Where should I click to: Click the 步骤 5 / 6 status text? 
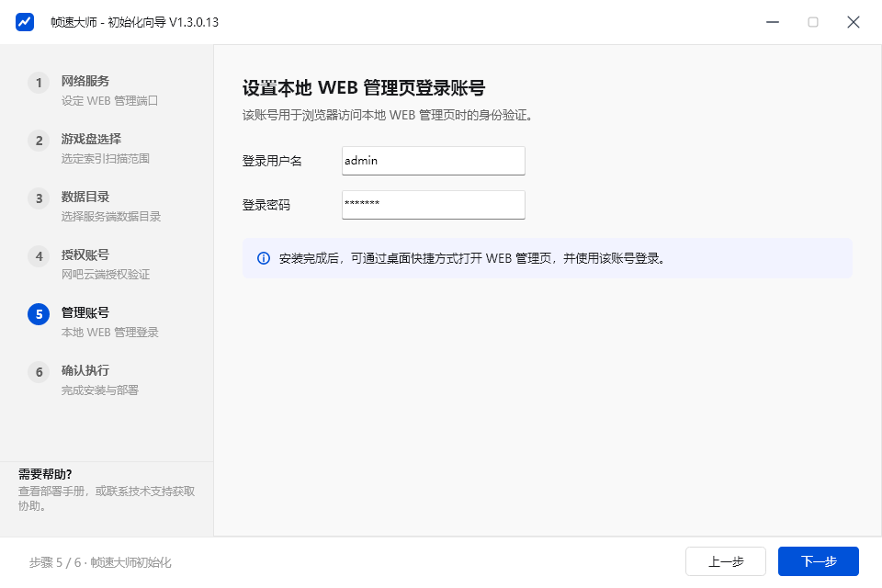pyautogui.click(x=100, y=562)
